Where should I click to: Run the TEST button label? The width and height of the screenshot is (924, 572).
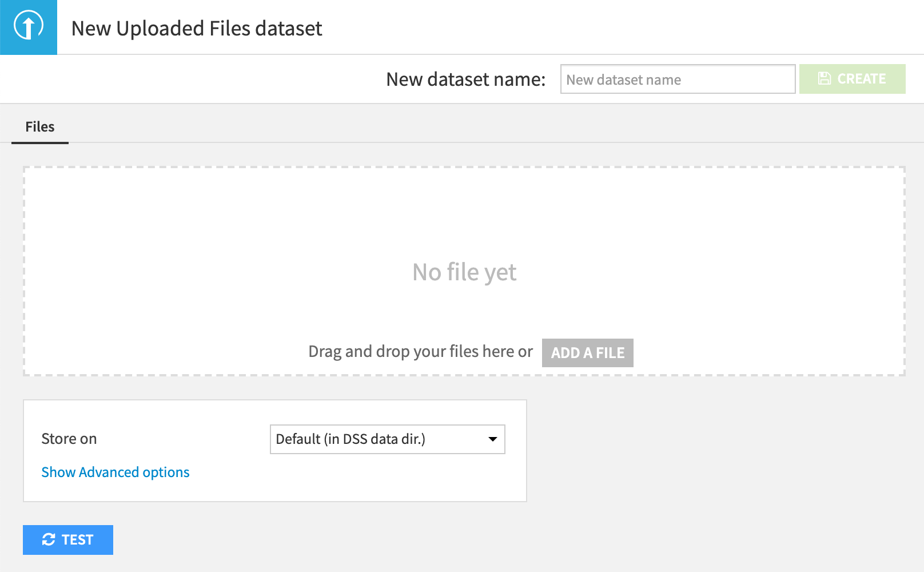click(x=78, y=540)
